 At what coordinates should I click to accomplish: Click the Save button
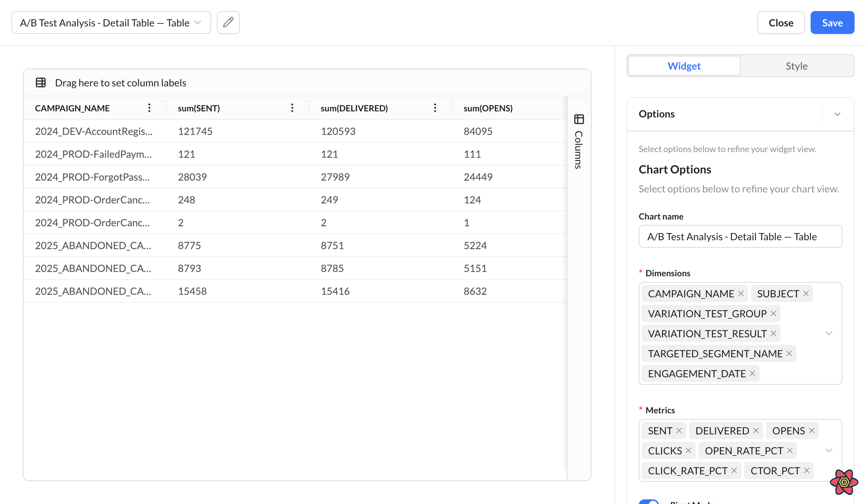coord(832,22)
